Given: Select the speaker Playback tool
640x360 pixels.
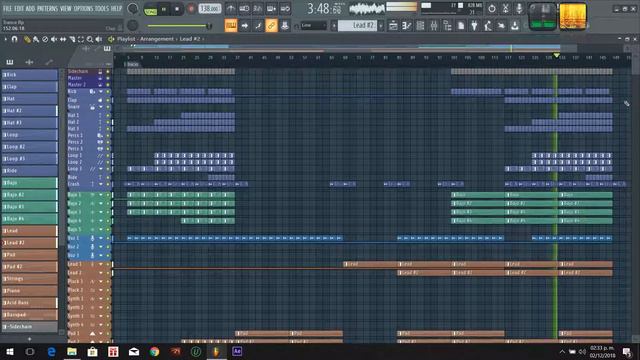Looking at the screenshot, I should coord(99,39).
